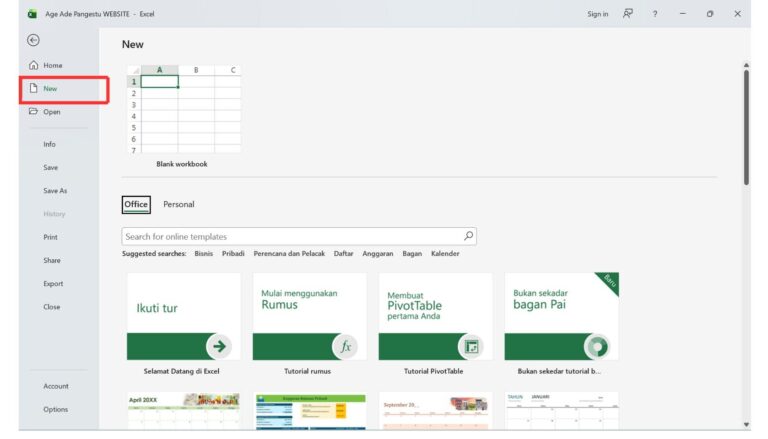Open the April 20XX calendar template
The image size is (768, 439).
[184, 411]
